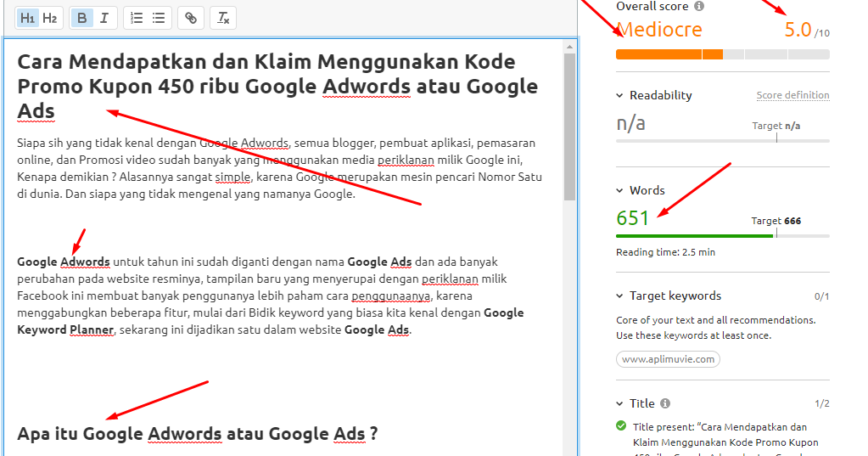The image size is (868, 456).
Task: Apply Heading 1 formatting with H1 button
Action: coord(27,19)
